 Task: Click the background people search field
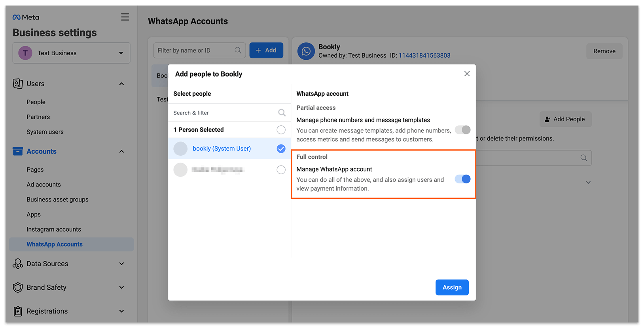(534, 158)
